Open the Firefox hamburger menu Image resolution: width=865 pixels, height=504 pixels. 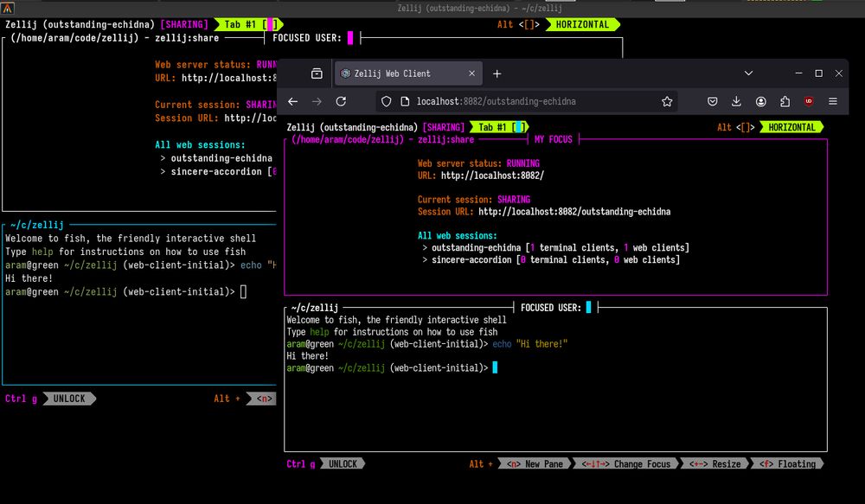(833, 101)
